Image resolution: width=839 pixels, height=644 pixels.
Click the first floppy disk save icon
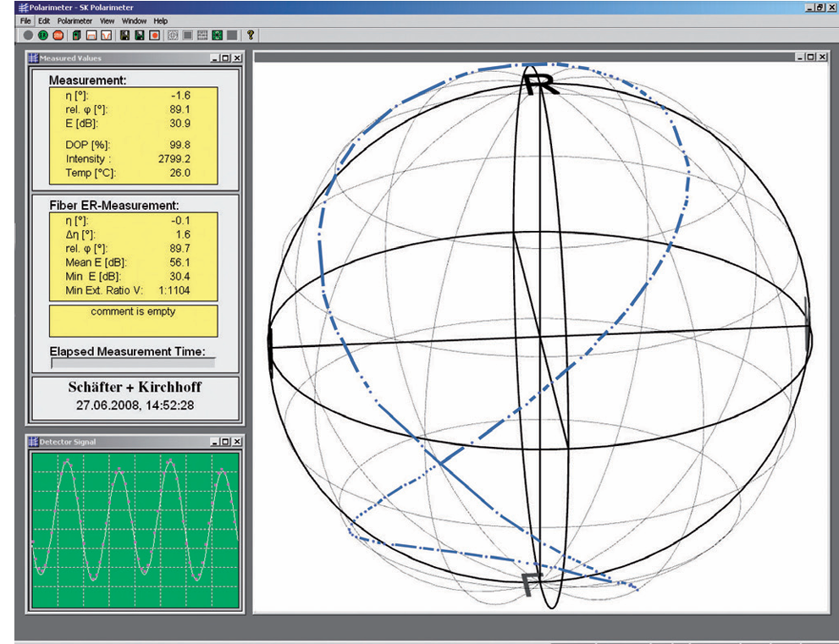124,36
